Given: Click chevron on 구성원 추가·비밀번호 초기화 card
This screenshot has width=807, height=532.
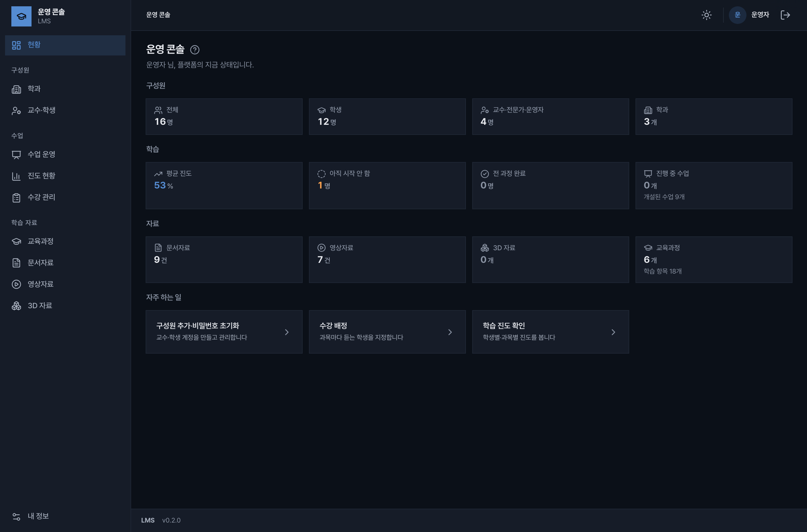Looking at the screenshot, I should tap(287, 332).
